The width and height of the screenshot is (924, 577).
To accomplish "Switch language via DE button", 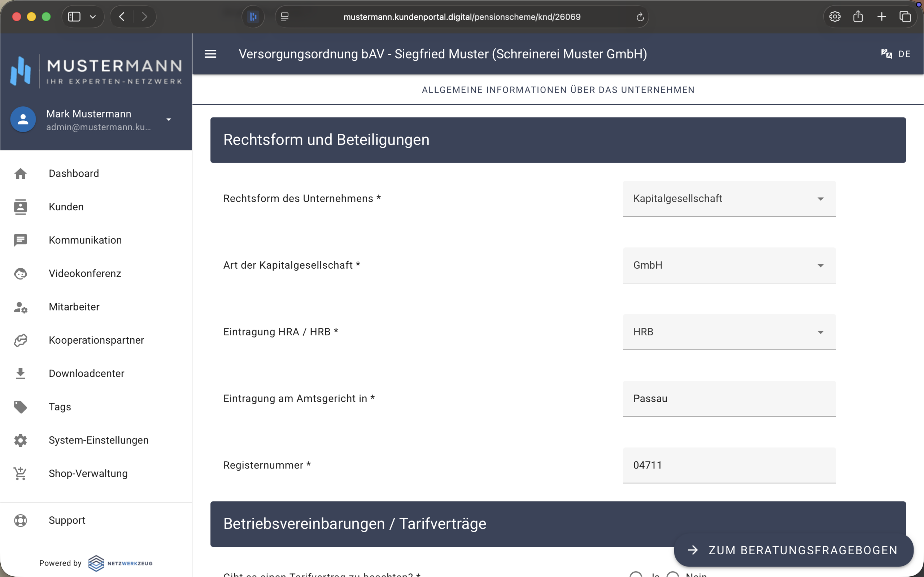I will click(x=896, y=54).
